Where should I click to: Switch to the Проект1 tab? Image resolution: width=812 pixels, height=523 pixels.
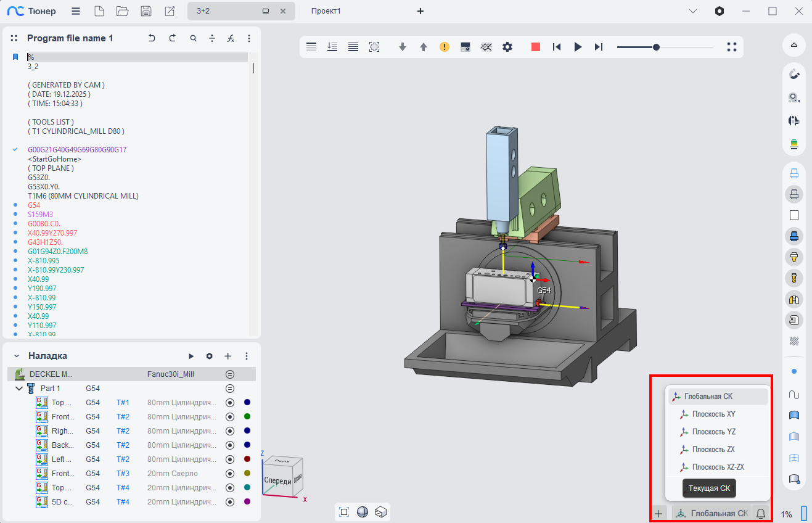[326, 11]
